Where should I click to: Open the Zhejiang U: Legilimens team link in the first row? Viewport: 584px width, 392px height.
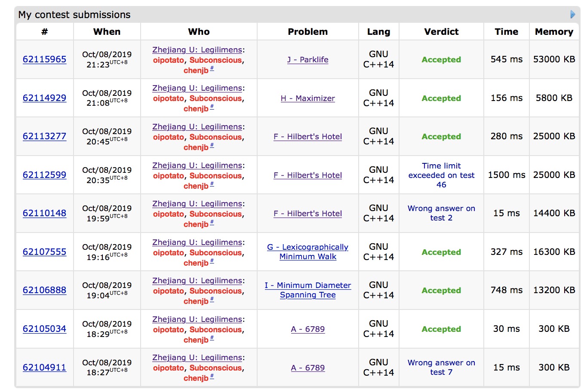(197, 50)
